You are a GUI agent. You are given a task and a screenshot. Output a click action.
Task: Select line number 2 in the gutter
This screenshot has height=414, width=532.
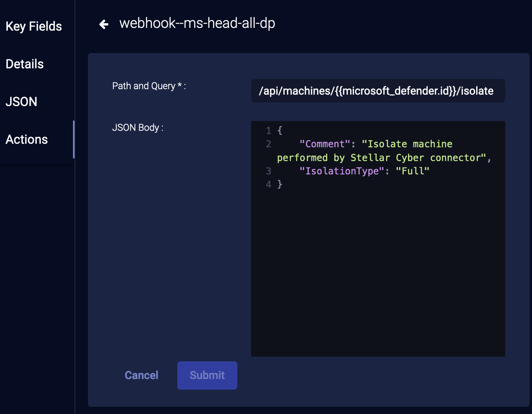click(x=268, y=144)
